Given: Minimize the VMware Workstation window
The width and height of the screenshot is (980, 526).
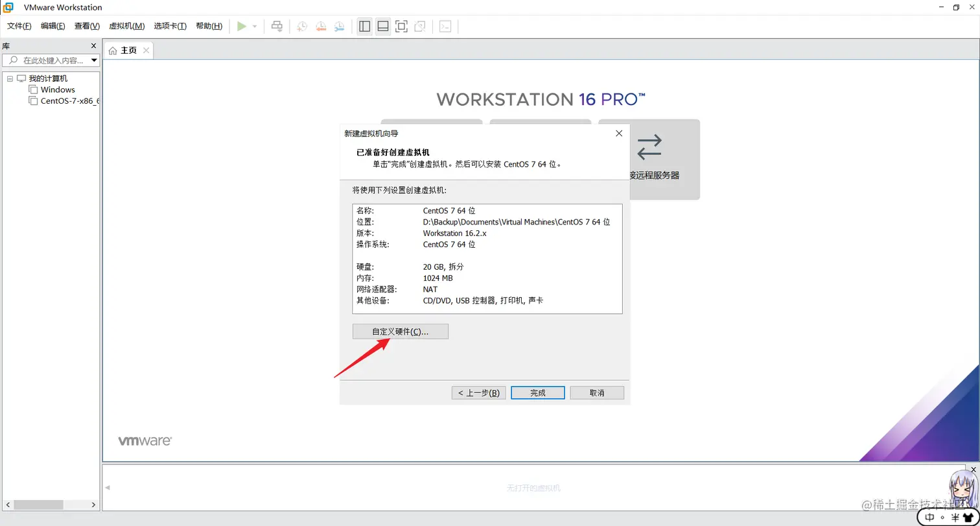Looking at the screenshot, I should coord(941,7).
